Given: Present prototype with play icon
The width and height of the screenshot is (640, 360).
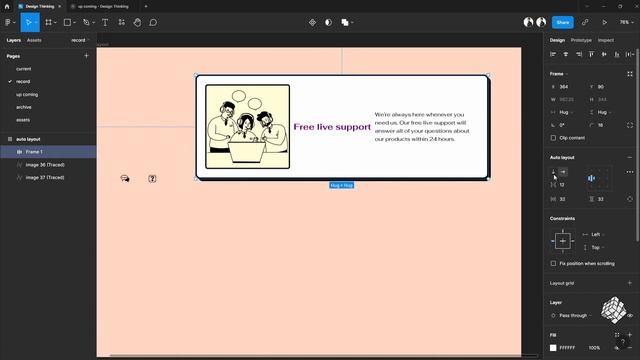Looking at the screenshot, I should (x=604, y=22).
